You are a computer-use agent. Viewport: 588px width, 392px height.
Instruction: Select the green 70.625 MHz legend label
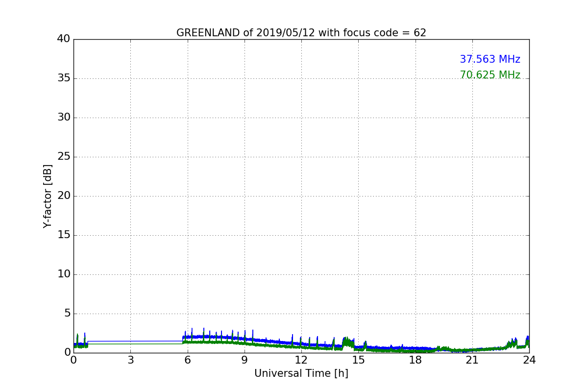coord(490,75)
